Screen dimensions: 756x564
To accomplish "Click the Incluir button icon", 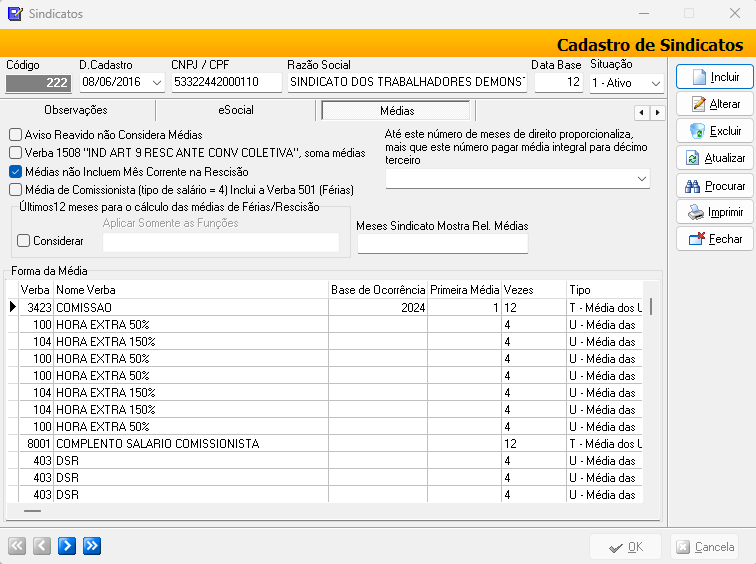I will coord(697,77).
